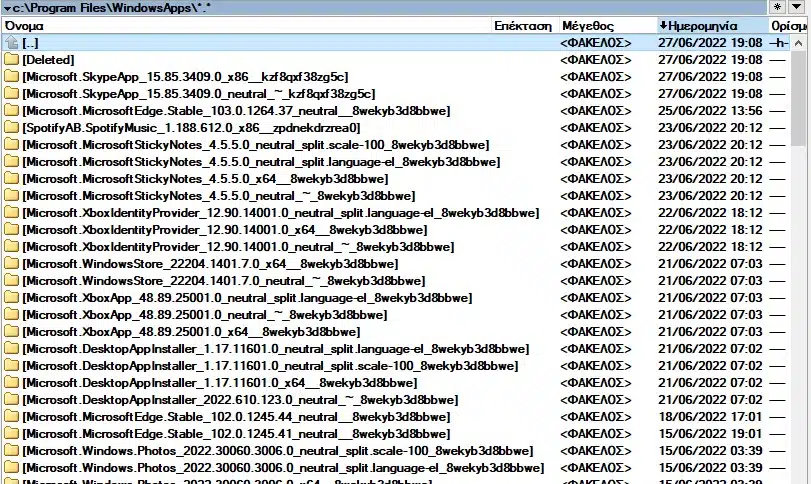Click the up-arrow icon of the [..] parent entry

12,42
